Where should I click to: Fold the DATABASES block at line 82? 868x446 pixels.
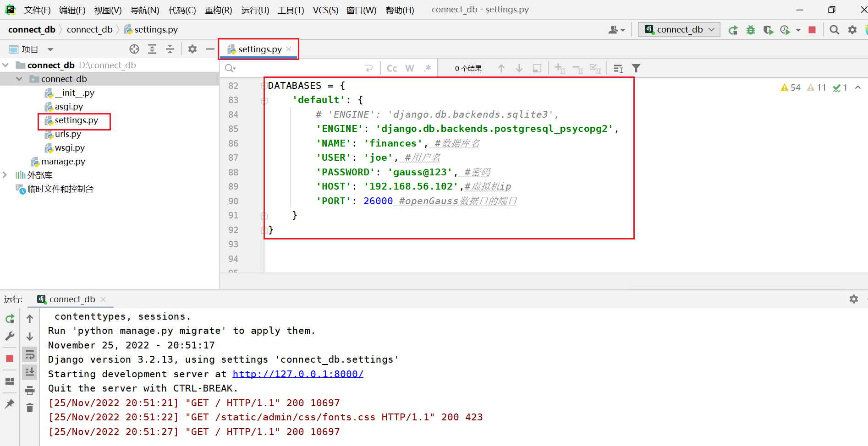264,86
